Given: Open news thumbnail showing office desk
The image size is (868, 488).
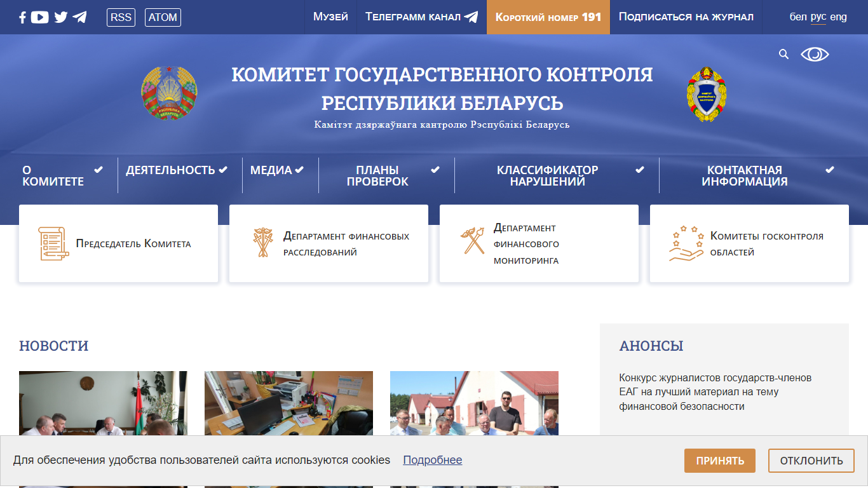Looking at the screenshot, I should [x=288, y=403].
